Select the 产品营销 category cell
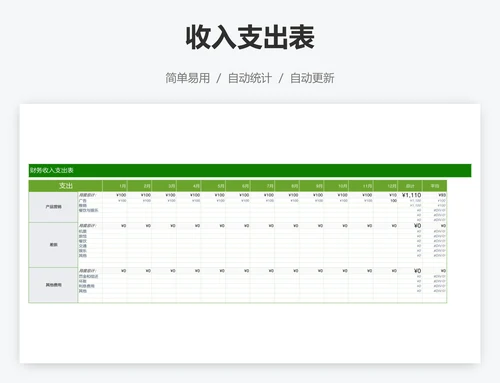The width and height of the screenshot is (500, 383). point(53,207)
